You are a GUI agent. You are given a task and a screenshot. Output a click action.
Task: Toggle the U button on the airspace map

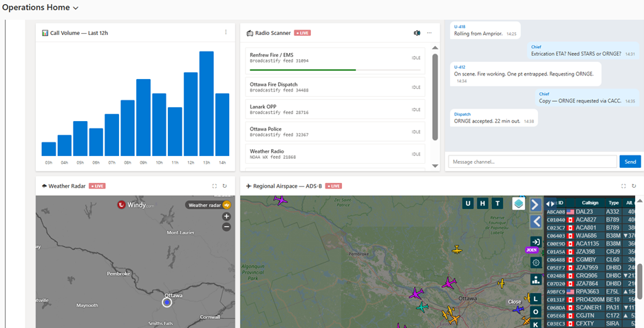pos(468,203)
